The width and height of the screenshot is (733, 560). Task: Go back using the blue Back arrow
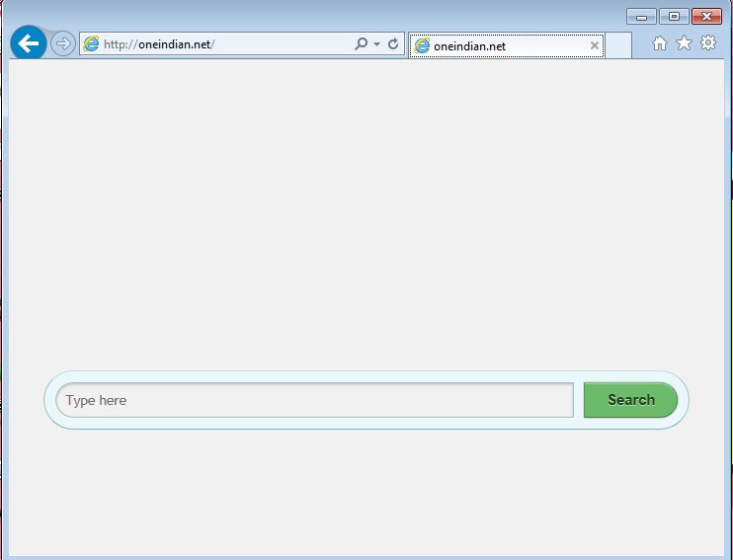pyautogui.click(x=29, y=43)
